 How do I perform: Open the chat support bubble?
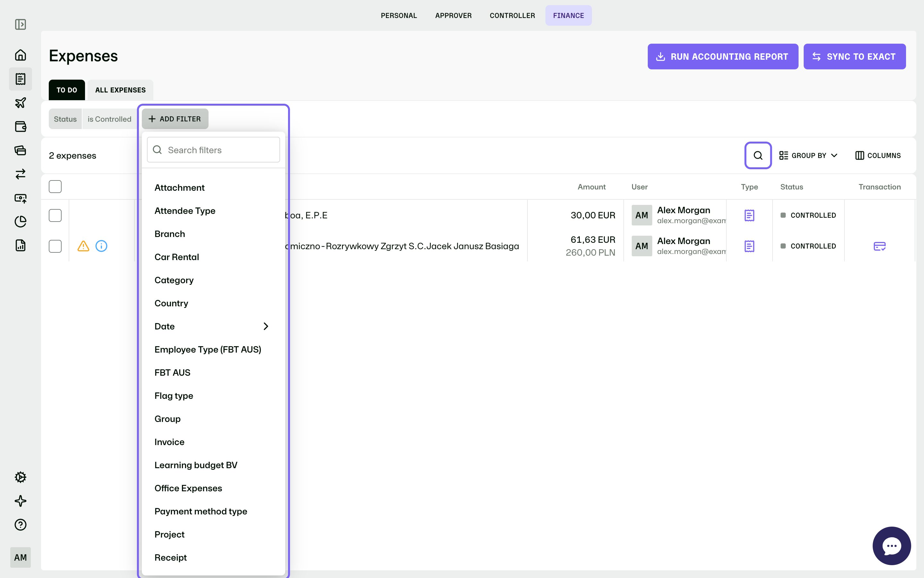tap(892, 546)
